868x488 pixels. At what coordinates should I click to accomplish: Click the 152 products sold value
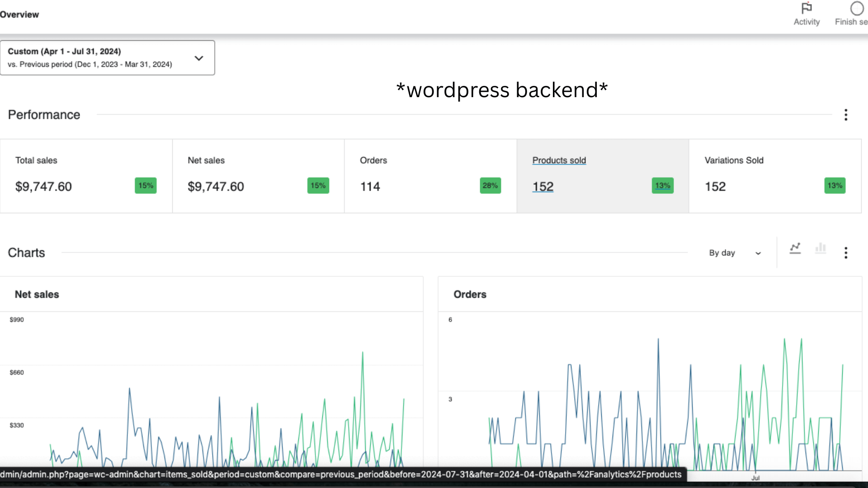pyautogui.click(x=542, y=187)
